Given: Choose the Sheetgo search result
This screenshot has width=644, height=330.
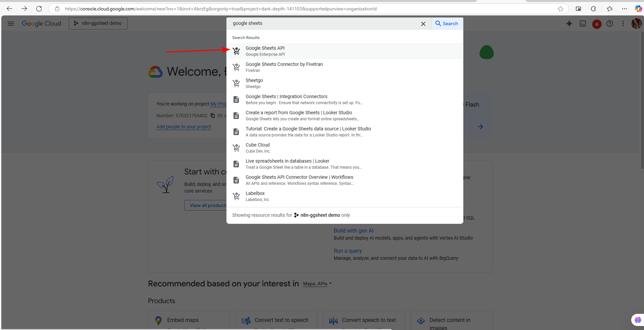Looking at the screenshot, I should [x=345, y=83].
